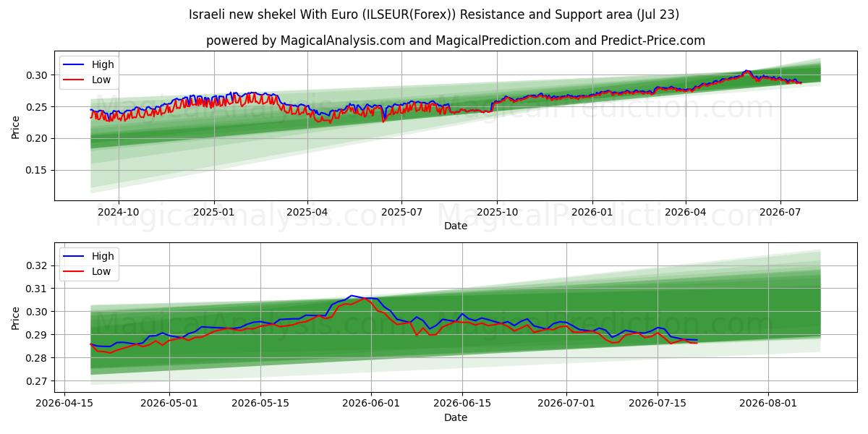This screenshot has width=868, height=434.
Task: Click the bottom chart '0.31' price tick
Action: point(38,289)
